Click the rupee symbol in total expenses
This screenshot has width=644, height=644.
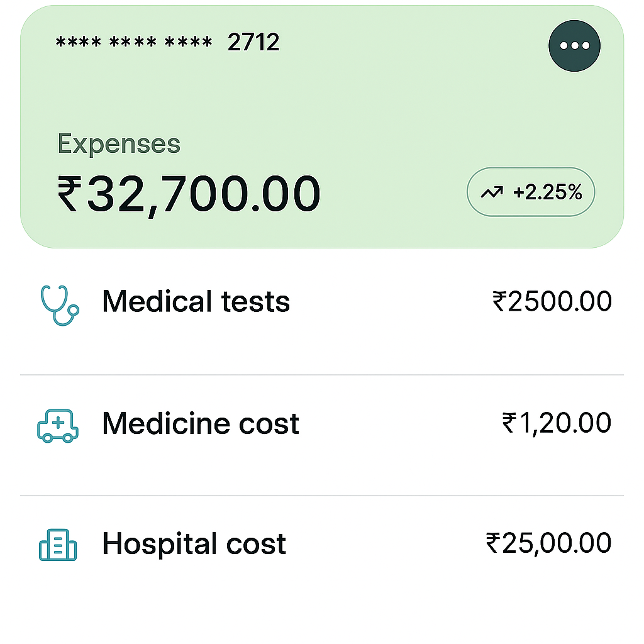pyautogui.click(x=68, y=194)
